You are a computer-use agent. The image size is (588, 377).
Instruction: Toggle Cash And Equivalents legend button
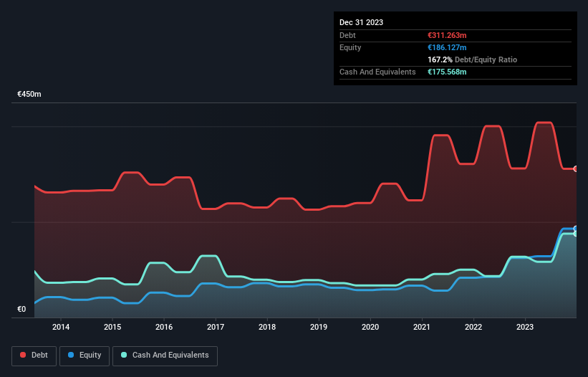pos(165,355)
